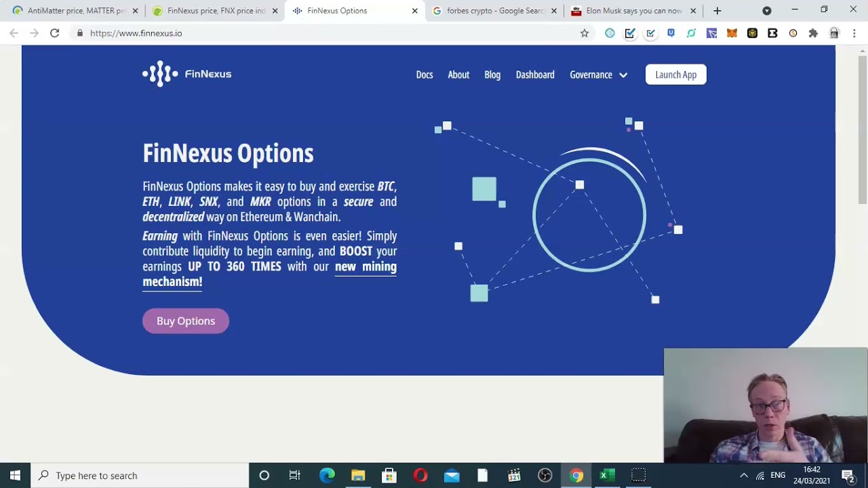Open the Docs page
This screenshot has height=488, width=868.
[x=425, y=75]
